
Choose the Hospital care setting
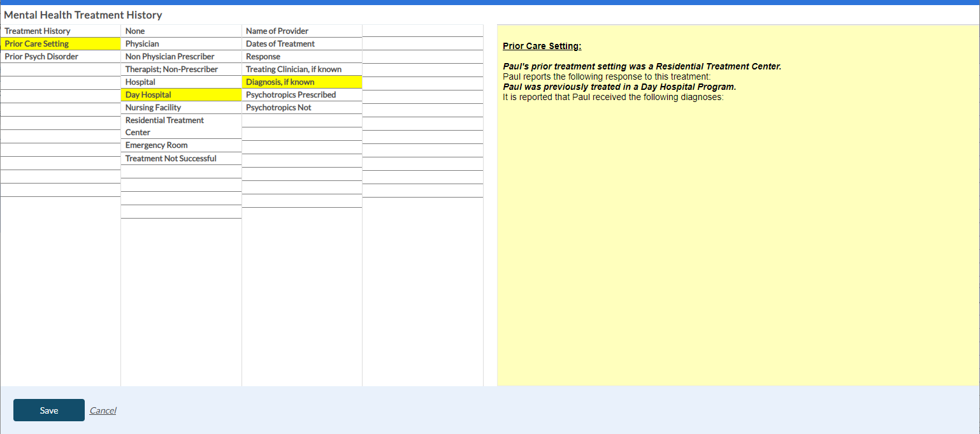tap(140, 82)
